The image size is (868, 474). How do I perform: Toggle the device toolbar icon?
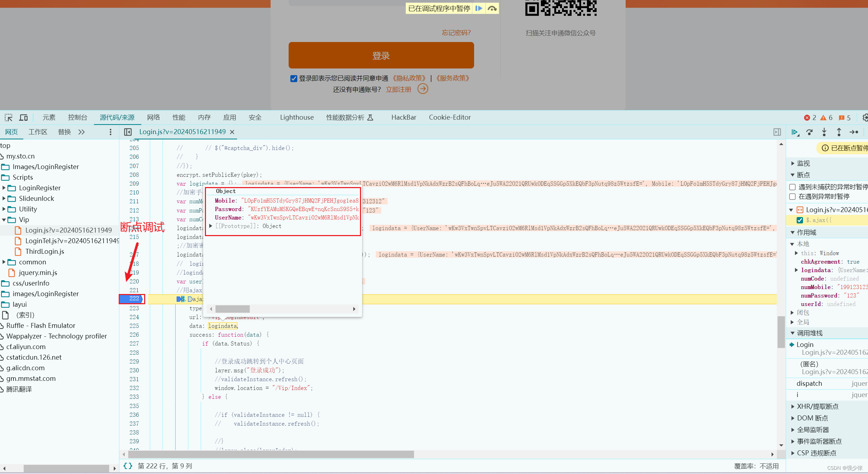pos(24,118)
